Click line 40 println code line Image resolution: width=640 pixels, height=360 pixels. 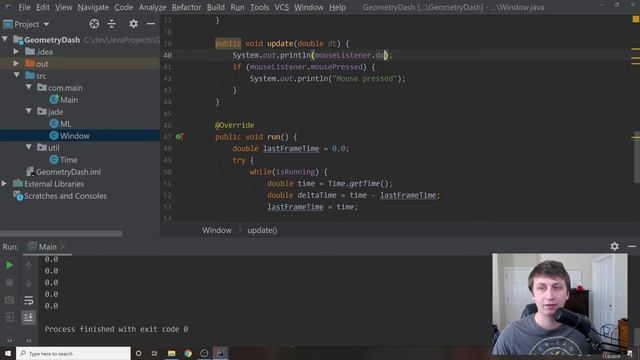tap(312, 55)
